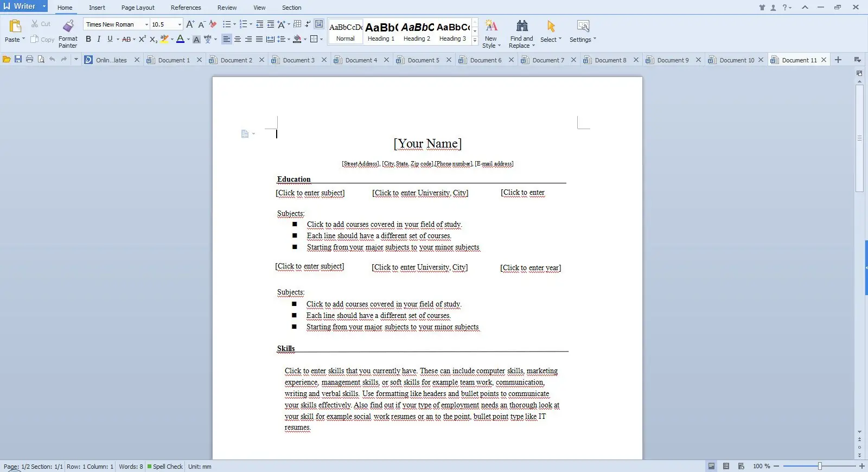
Task: Click the Print icon in quick access
Action: pyautogui.click(x=29, y=60)
